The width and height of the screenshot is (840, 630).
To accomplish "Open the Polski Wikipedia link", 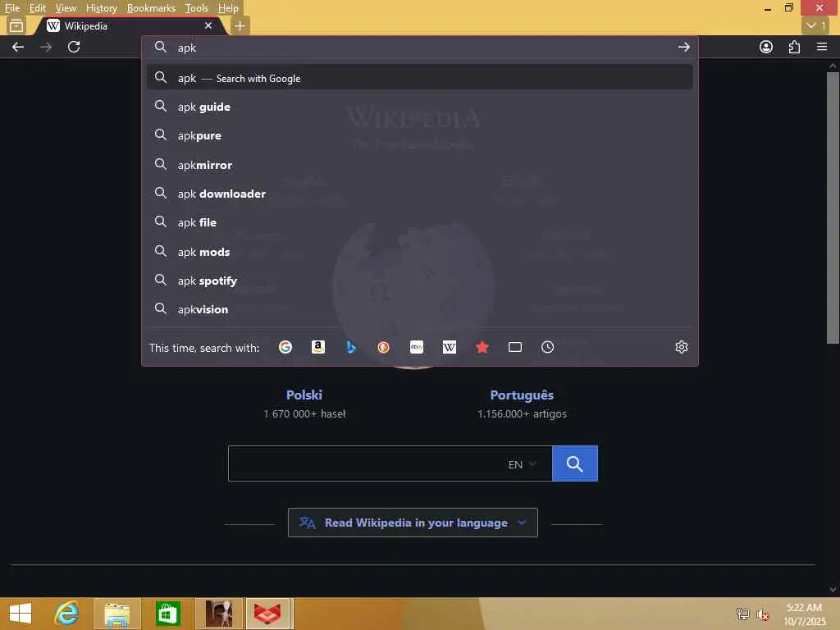I will pyautogui.click(x=304, y=395).
